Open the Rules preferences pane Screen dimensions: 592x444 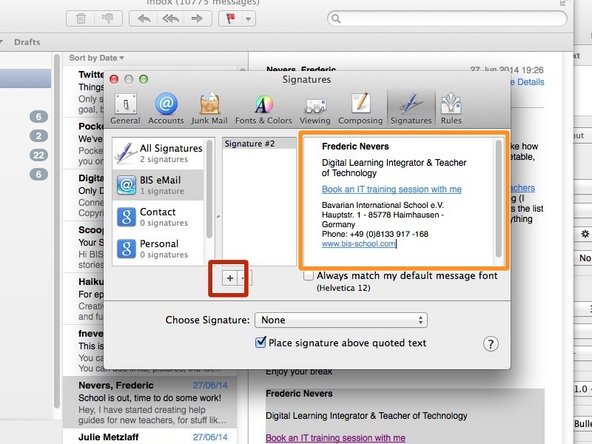pos(451,109)
